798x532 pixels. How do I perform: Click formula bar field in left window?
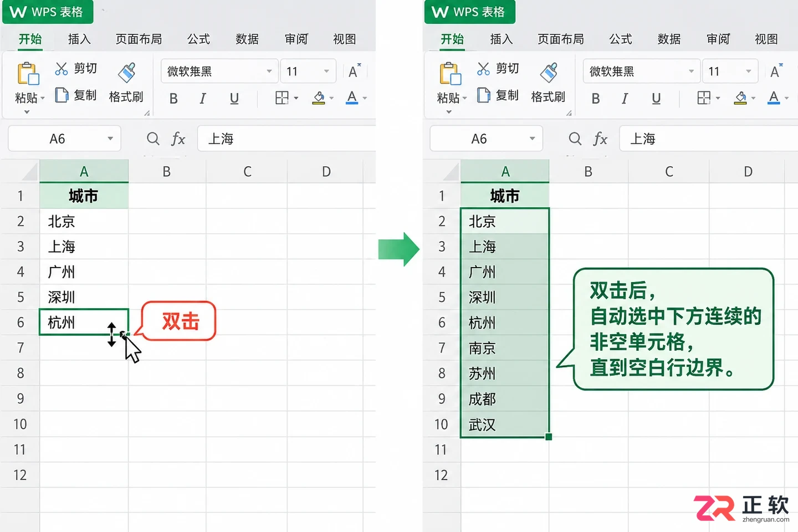click(x=287, y=139)
